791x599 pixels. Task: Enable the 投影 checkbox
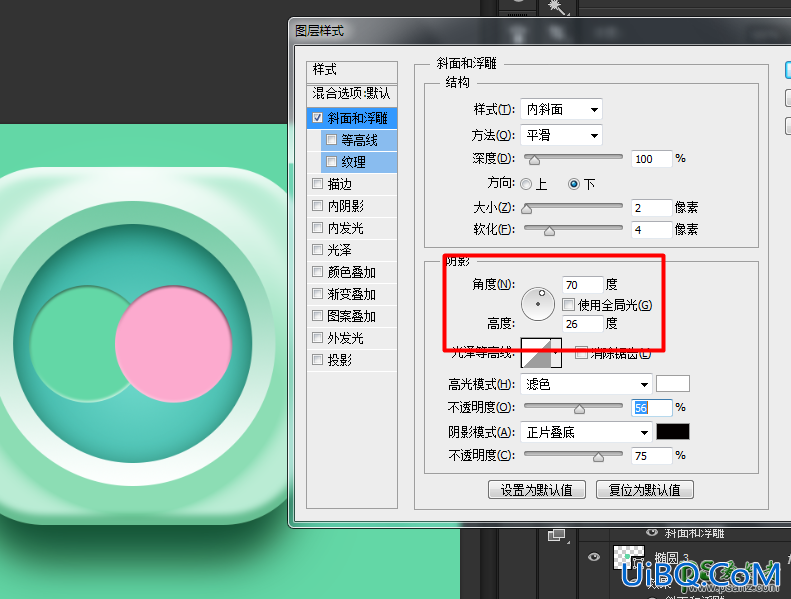click(317, 359)
